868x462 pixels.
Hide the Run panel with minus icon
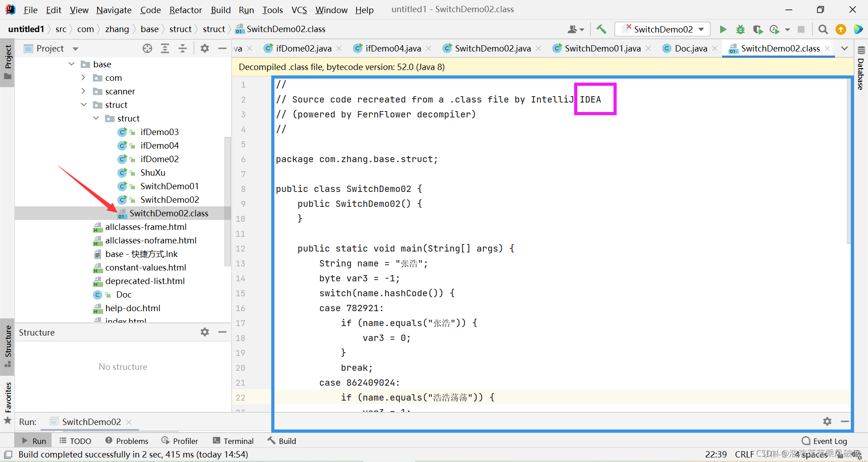[844, 421]
